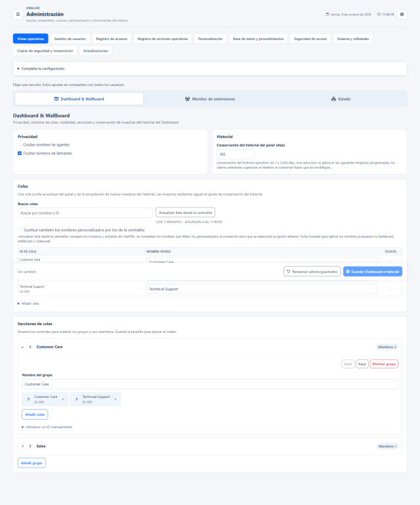Check Sustituir también los nombres personalizados option

20,230
